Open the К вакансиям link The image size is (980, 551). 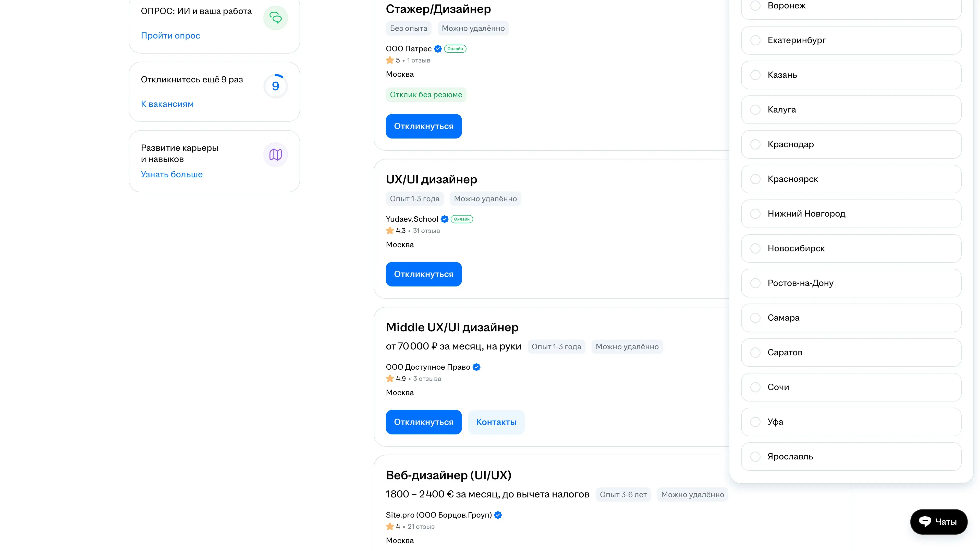coord(167,104)
